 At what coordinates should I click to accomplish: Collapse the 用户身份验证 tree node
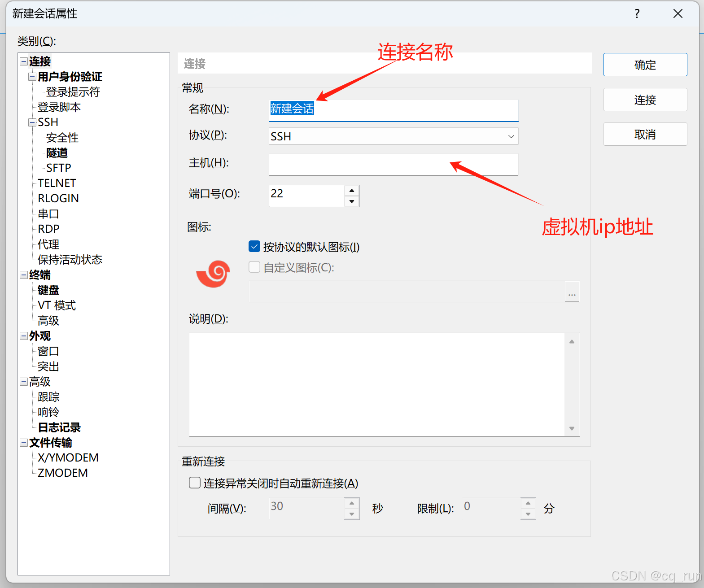tap(32, 77)
